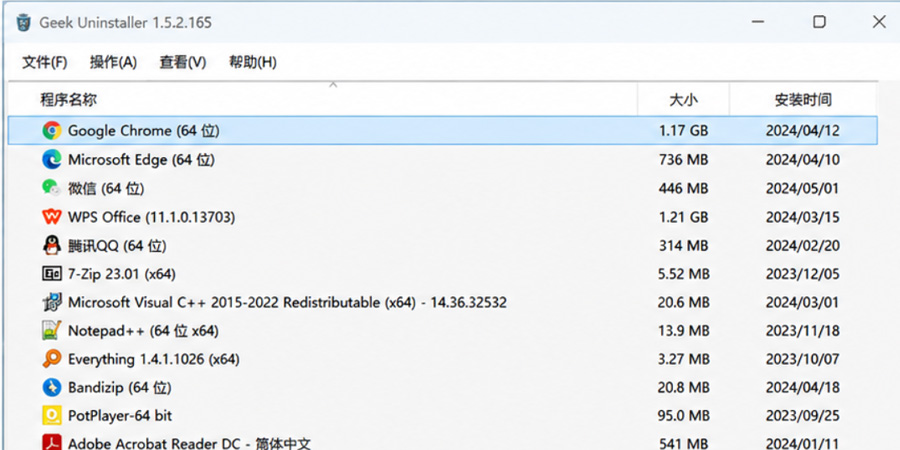
Task: Click the 736 MB size value
Action: [x=683, y=160]
